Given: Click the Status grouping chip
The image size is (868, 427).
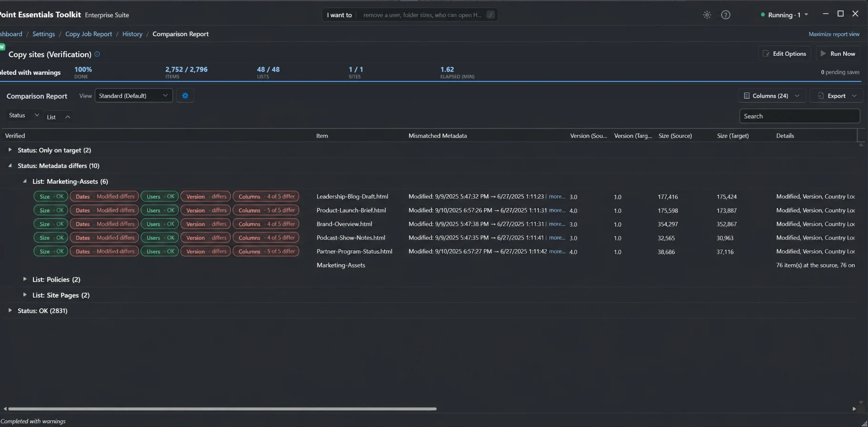Looking at the screenshot, I should click(23, 115).
